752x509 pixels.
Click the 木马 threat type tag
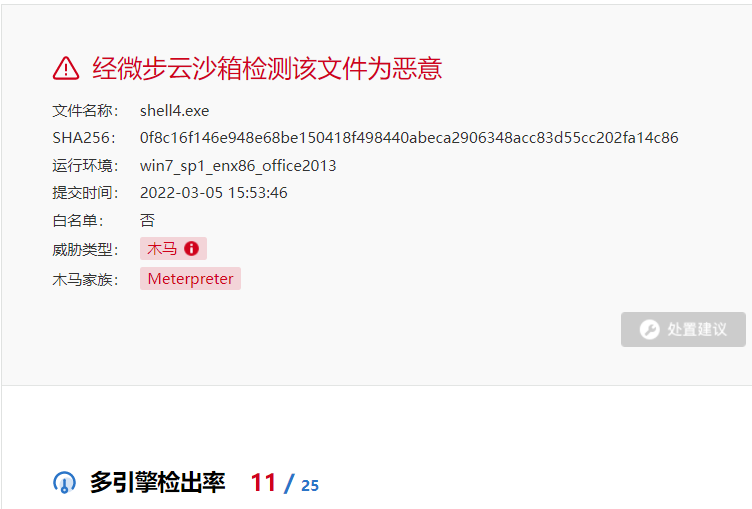click(x=173, y=249)
